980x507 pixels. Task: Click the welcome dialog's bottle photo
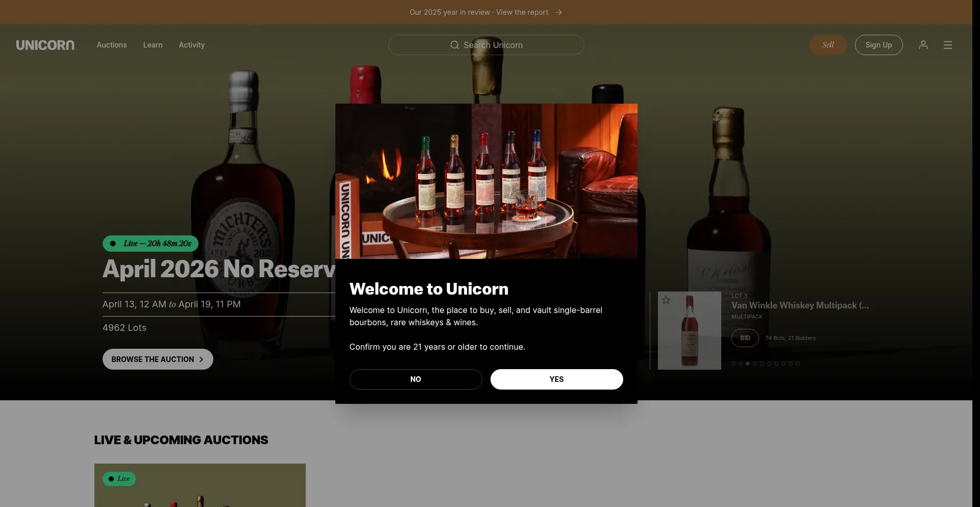(486, 181)
